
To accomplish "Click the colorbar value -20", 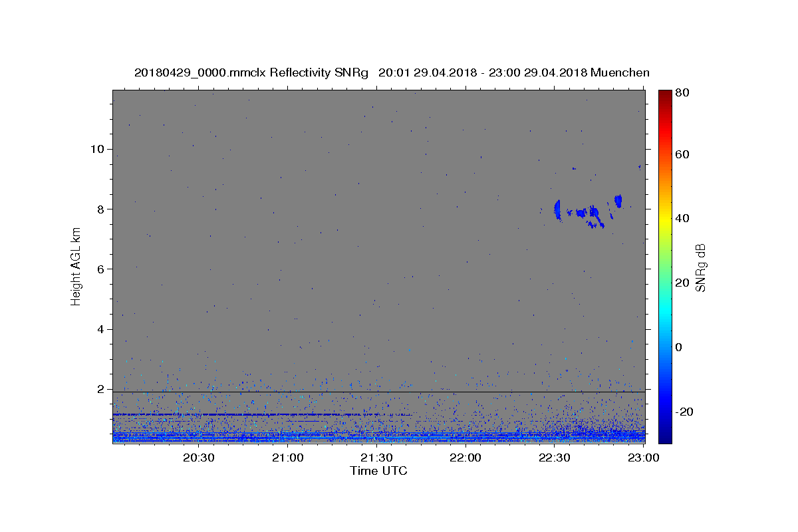I will coord(685,412).
